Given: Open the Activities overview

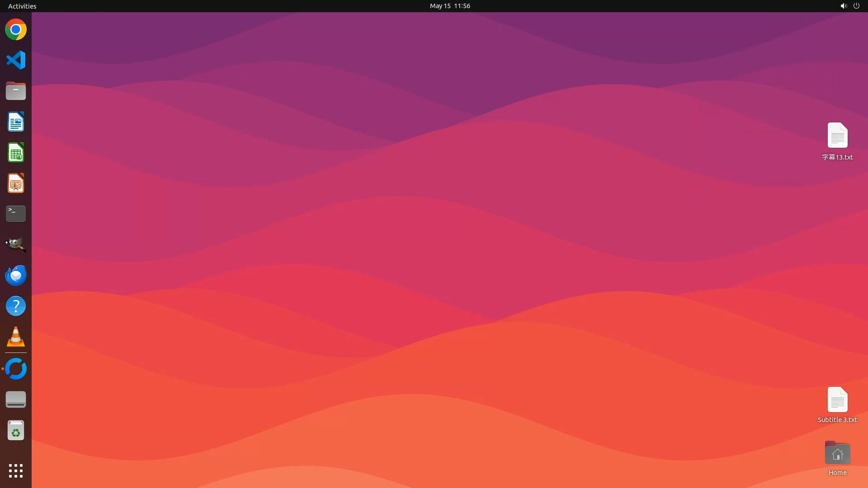Looking at the screenshot, I should (x=22, y=6).
